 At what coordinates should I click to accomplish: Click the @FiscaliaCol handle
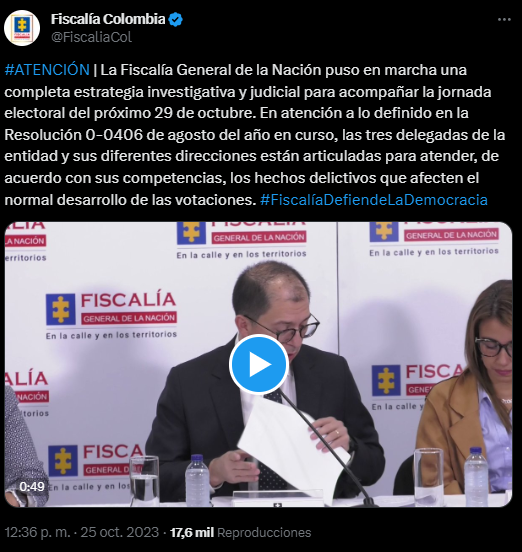coord(92,37)
